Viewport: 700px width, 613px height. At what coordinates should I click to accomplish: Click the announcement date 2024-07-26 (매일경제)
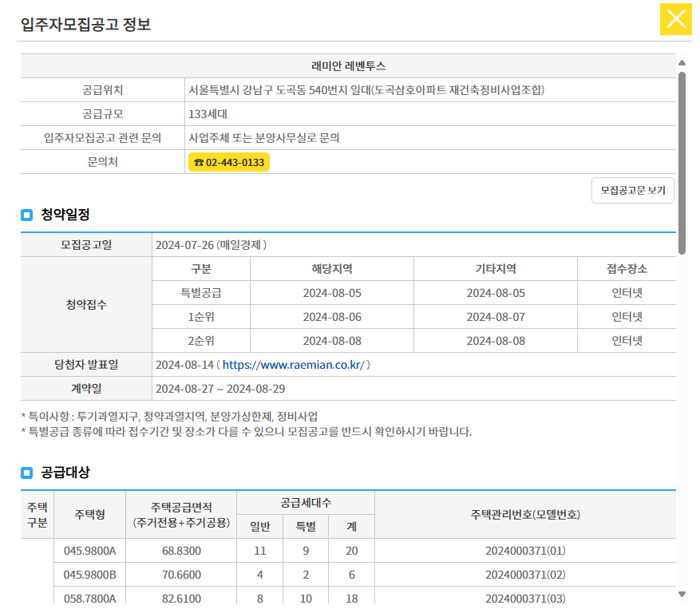(212, 245)
